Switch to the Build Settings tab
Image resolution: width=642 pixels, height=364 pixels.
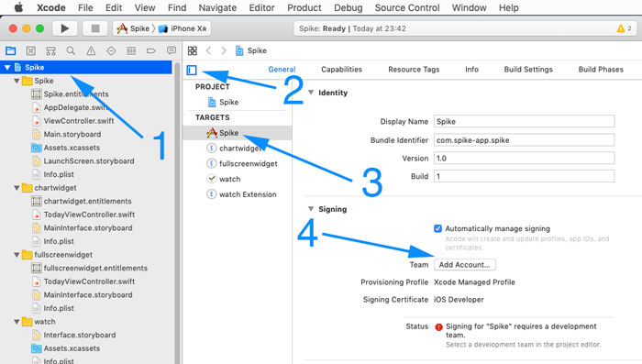[528, 70]
